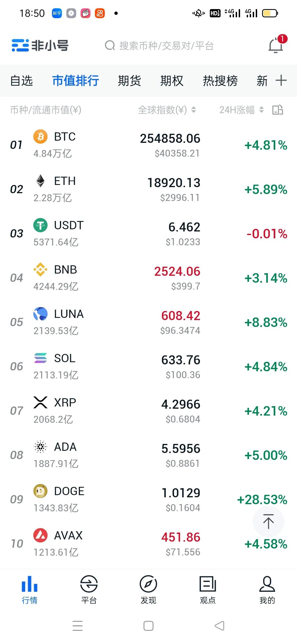Viewport: 297px width, 644px height.
Task: Tap the scroll-to-top arrow button
Action: click(x=268, y=521)
